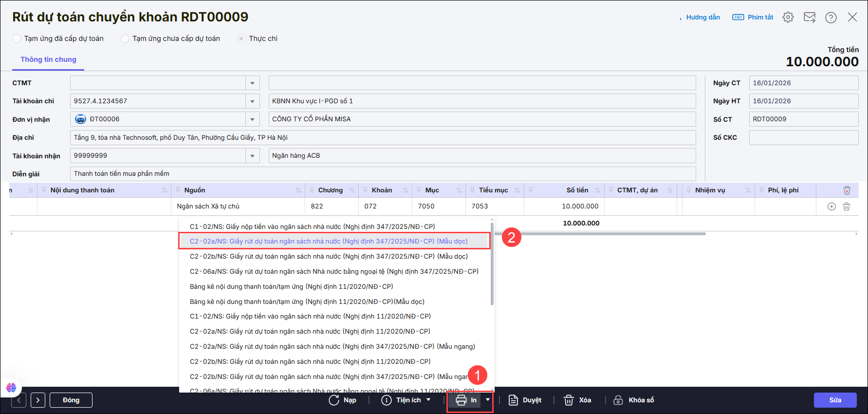Open the AI assistant icon at bottom-left
Screen dimensions: 868x414
coord(11,388)
